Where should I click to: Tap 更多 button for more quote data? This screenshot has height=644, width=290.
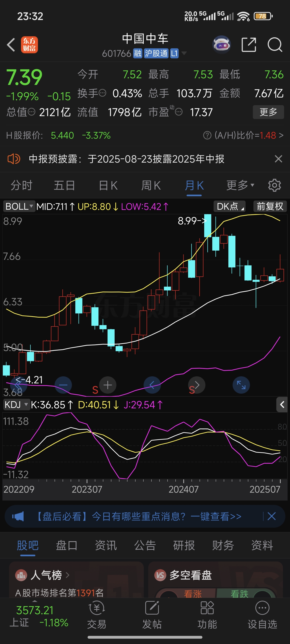[x=268, y=112]
